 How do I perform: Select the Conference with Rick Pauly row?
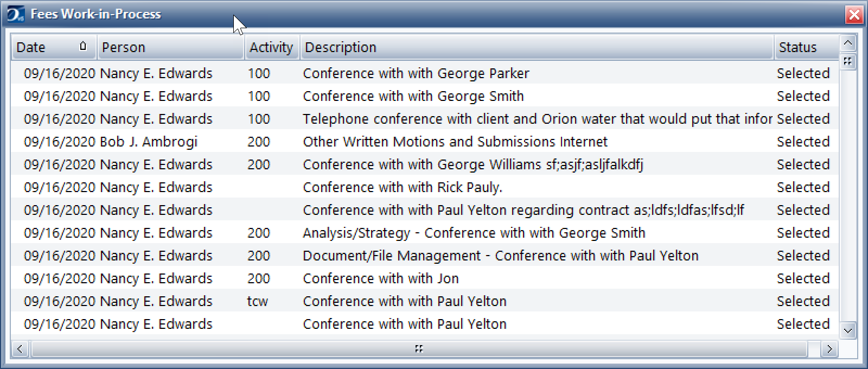coord(425,187)
